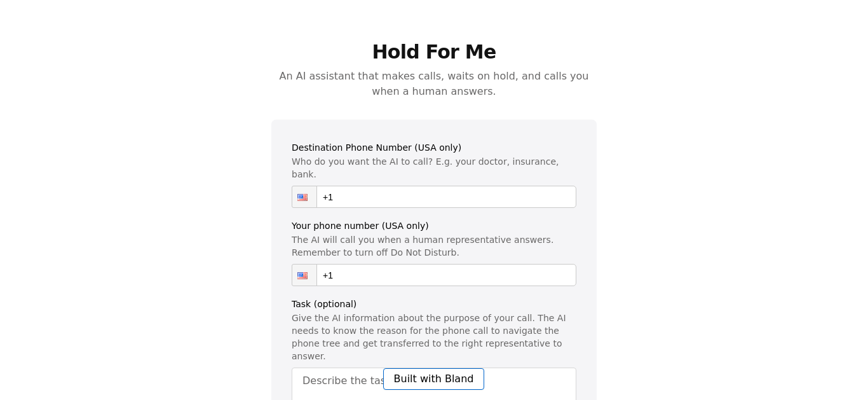This screenshot has height=400, width=868.
Task: Click the 'Remember to turn off Do Not Disturb' line
Action: [x=376, y=252]
